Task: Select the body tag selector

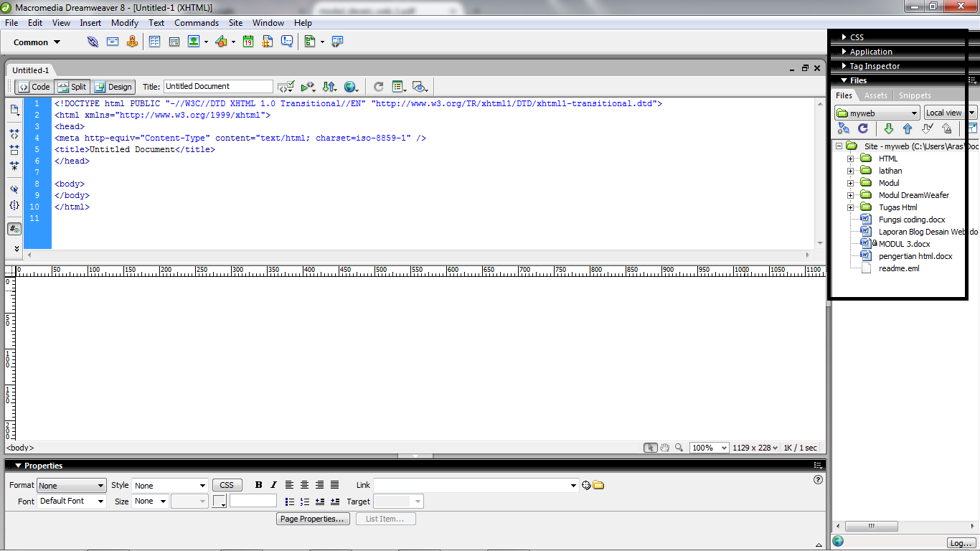Action: pyautogui.click(x=20, y=448)
